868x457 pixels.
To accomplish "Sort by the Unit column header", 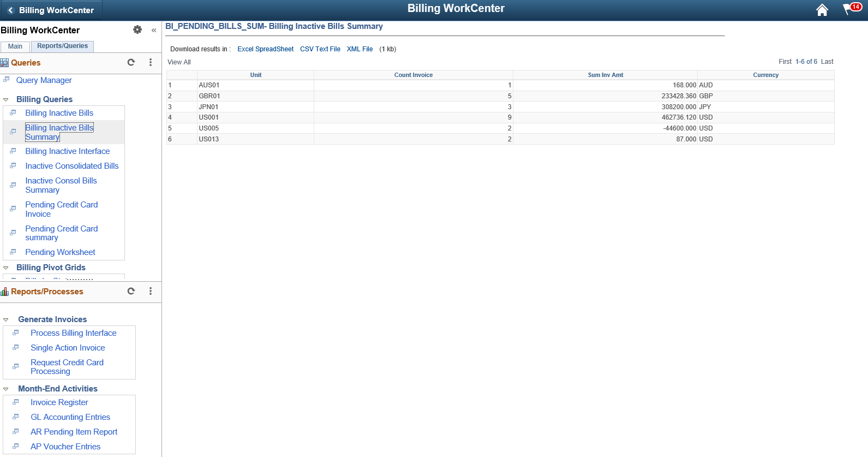I will click(256, 75).
